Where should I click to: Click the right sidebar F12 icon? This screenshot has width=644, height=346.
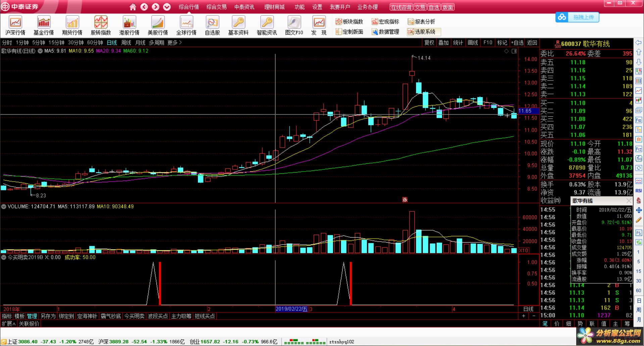click(x=639, y=149)
